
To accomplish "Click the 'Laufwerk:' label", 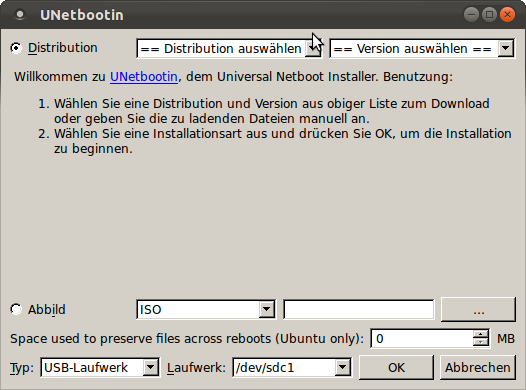I will pos(197,368).
